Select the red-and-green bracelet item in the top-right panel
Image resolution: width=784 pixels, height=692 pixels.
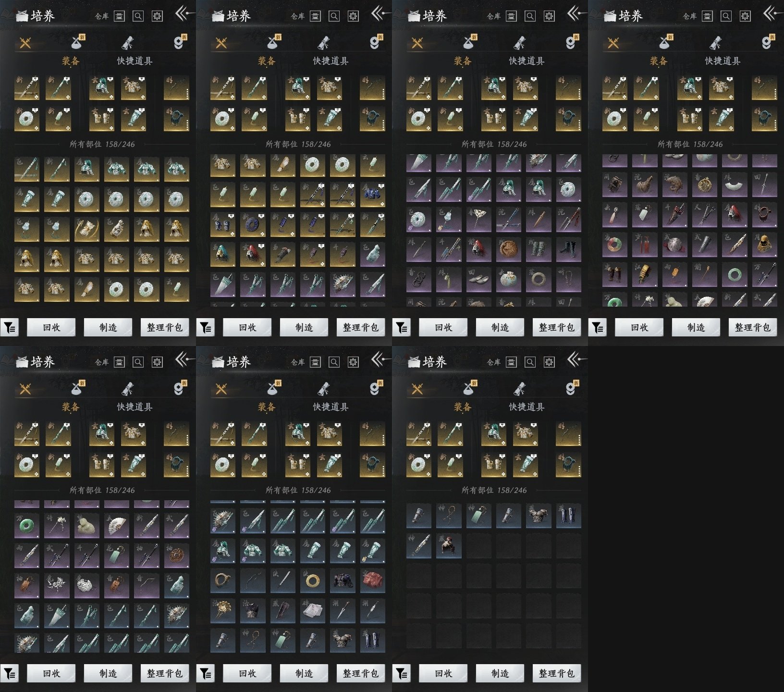[x=614, y=245]
